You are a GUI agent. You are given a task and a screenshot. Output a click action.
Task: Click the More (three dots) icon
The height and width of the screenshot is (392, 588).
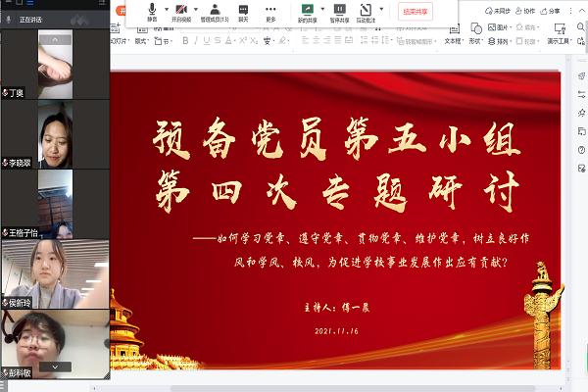coord(270,12)
